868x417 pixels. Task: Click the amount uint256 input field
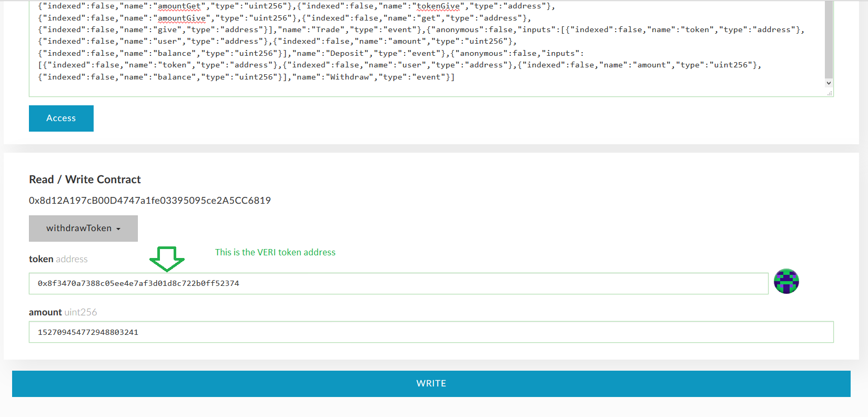click(431, 332)
